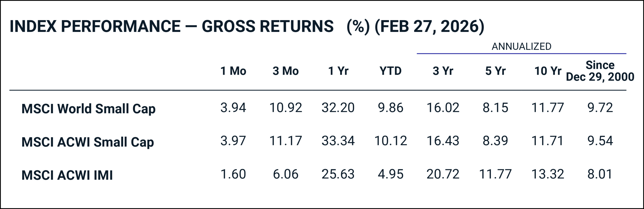Click the World Small Cap 1 Yr value 32.20

coord(338,108)
